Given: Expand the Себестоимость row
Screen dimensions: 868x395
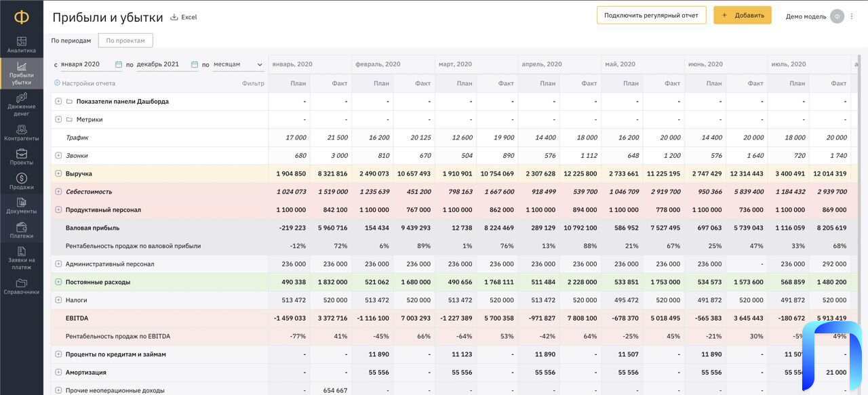Looking at the screenshot, I should [58, 192].
